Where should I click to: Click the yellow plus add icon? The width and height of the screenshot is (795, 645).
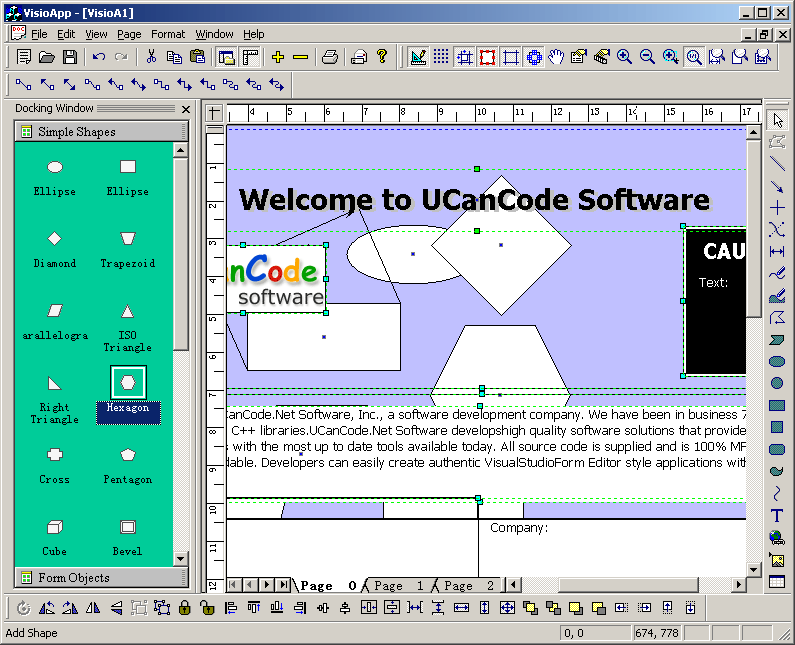[x=278, y=57]
